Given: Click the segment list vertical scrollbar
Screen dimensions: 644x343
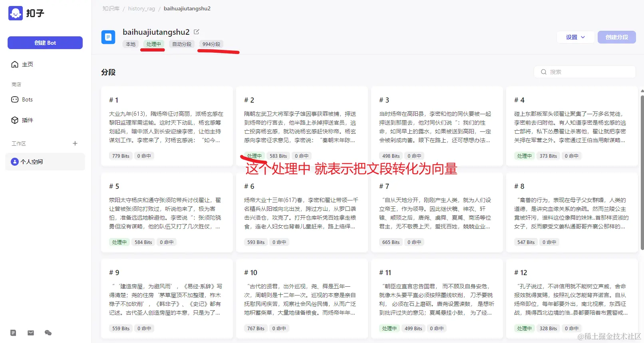Looking at the screenshot, I should click(642, 172).
